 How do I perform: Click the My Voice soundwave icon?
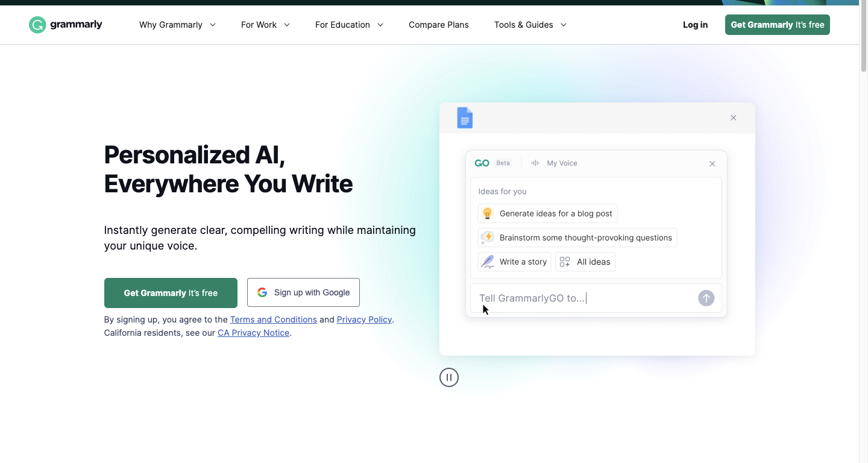[535, 163]
